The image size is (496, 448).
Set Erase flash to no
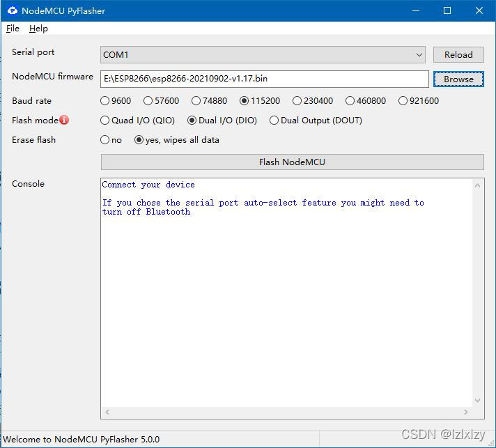coord(111,140)
